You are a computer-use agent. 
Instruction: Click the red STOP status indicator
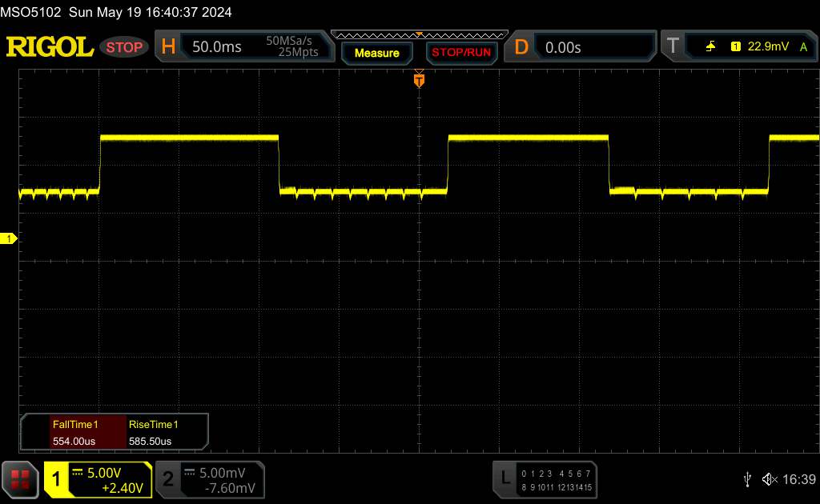coord(124,47)
